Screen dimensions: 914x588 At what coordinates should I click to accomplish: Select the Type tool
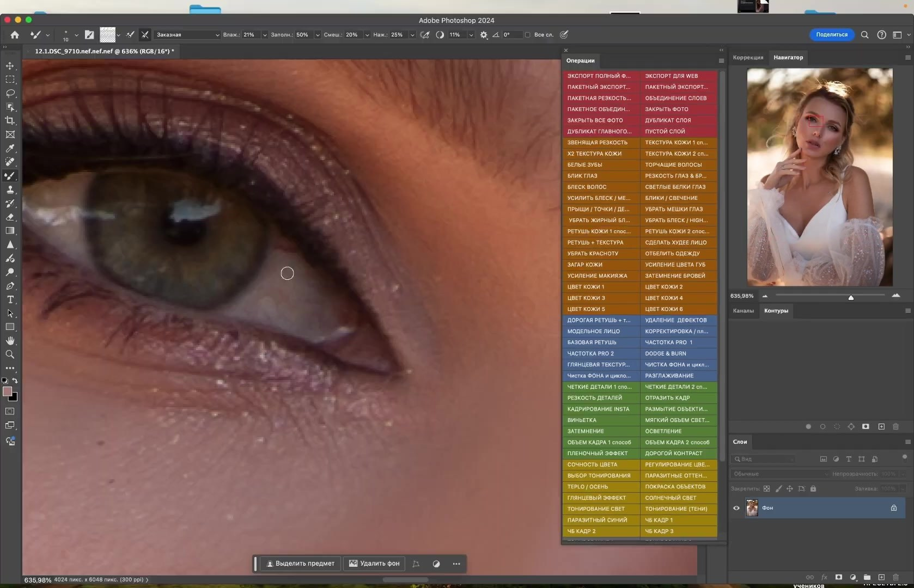pos(10,299)
